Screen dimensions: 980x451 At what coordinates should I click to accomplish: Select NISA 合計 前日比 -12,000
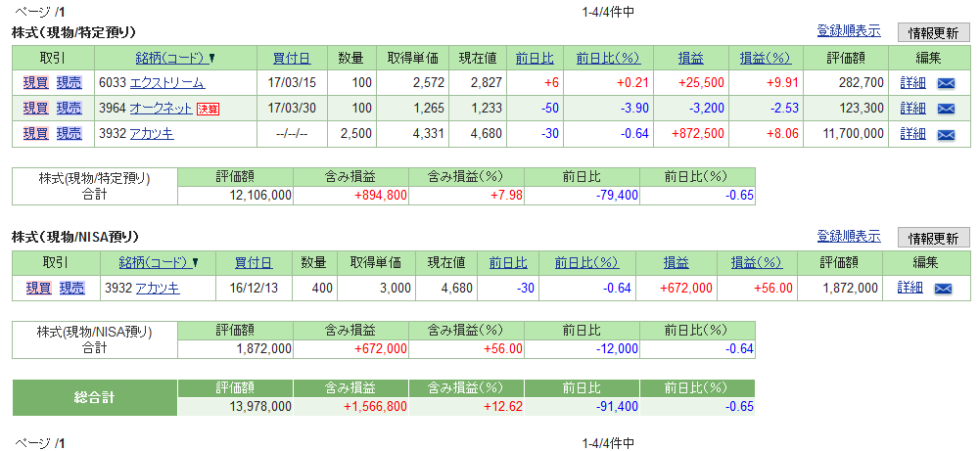[583, 349]
